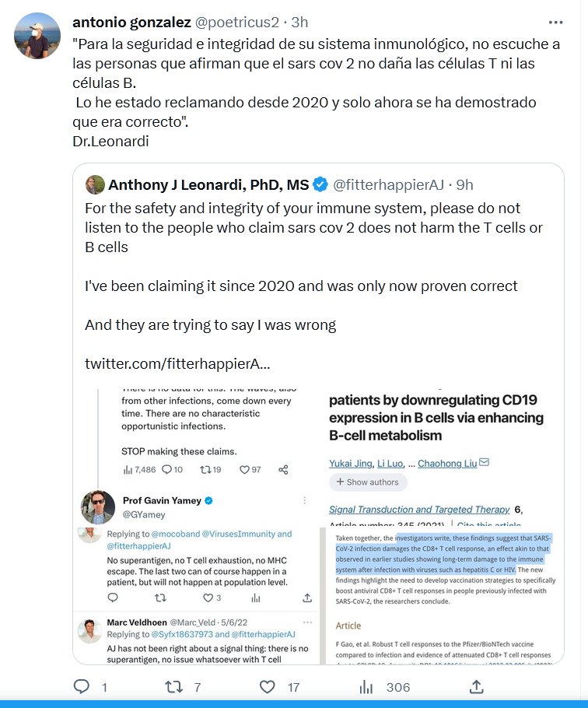Open antonio gonzalez's profile picture
The width and height of the screenshot is (588, 708).
coord(37,36)
